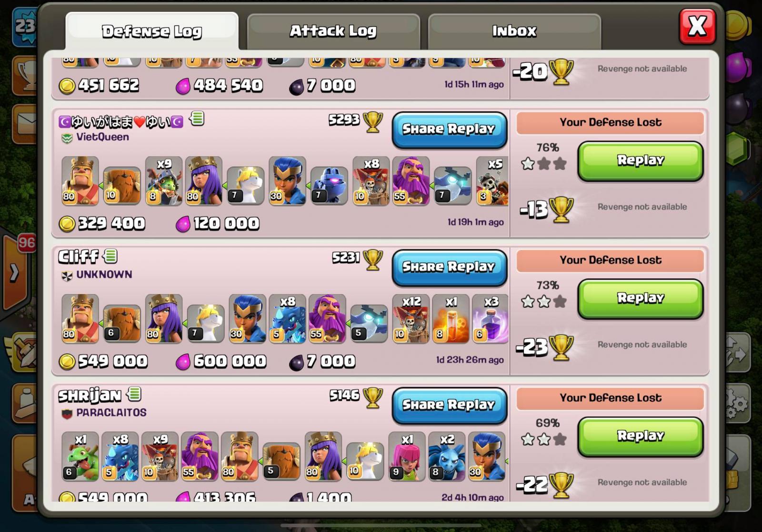Open the profile list icon next to Cliff
Screen dimensions: 762x532
[x=110, y=256]
